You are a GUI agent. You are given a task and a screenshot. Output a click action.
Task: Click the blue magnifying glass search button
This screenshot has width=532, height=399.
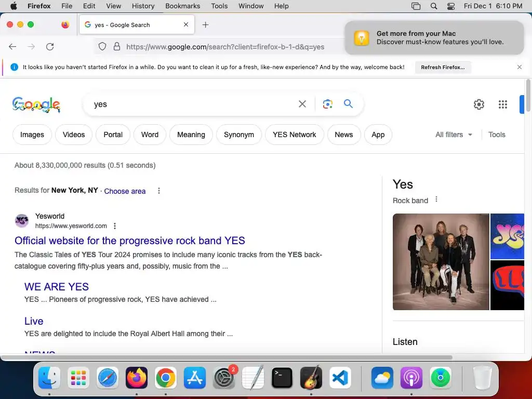[x=348, y=103]
